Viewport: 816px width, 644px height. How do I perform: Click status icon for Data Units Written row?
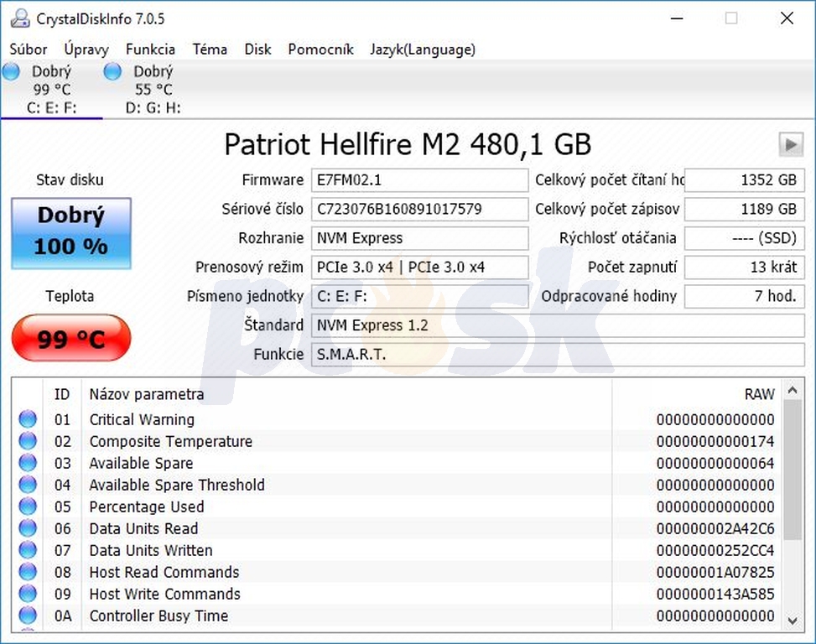pyautogui.click(x=28, y=550)
